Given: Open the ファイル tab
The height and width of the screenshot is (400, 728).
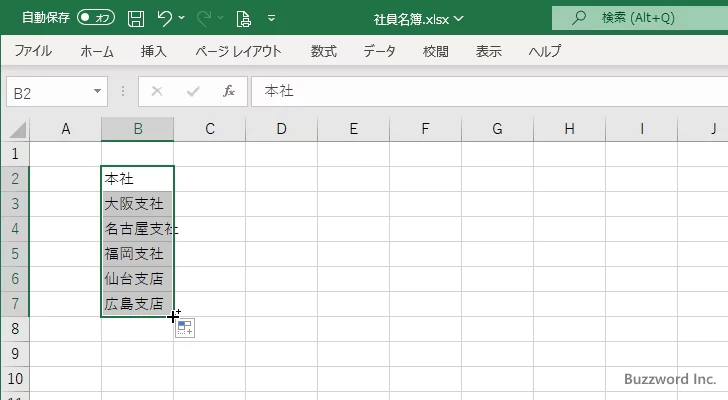Looking at the screenshot, I should 33,51.
